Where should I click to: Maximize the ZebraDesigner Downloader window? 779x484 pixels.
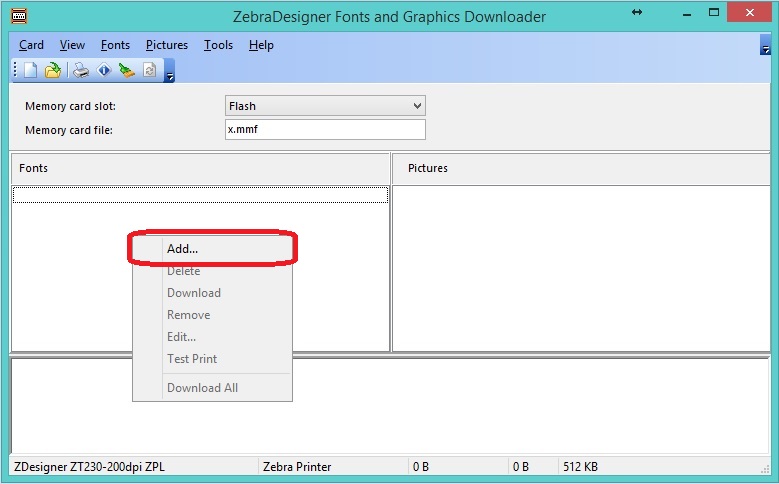714,13
